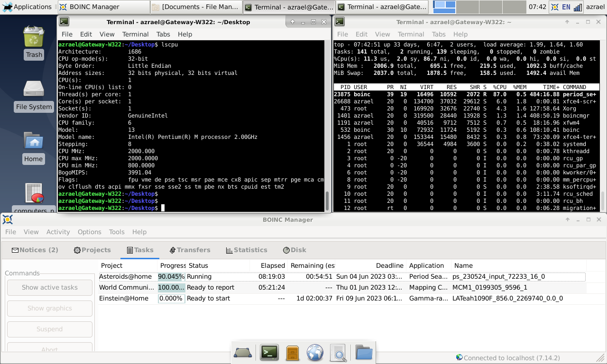
Task: Click task name ps_230524_input_72233_16_0
Action: point(499,276)
